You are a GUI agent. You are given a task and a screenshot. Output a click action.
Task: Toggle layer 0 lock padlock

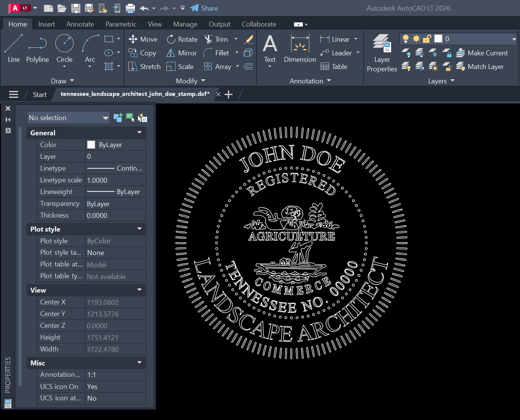(x=427, y=39)
